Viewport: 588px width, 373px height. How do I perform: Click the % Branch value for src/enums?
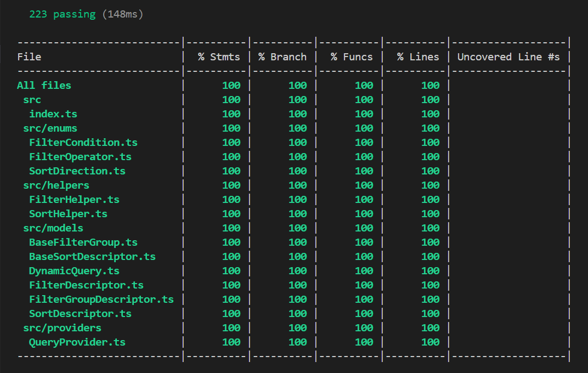(298, 128)
